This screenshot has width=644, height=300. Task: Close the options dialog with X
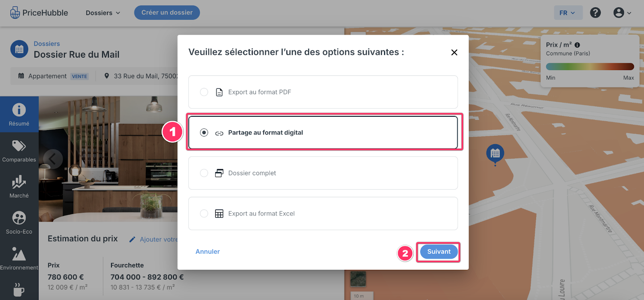pyautogui.click(x=454, y=52)
